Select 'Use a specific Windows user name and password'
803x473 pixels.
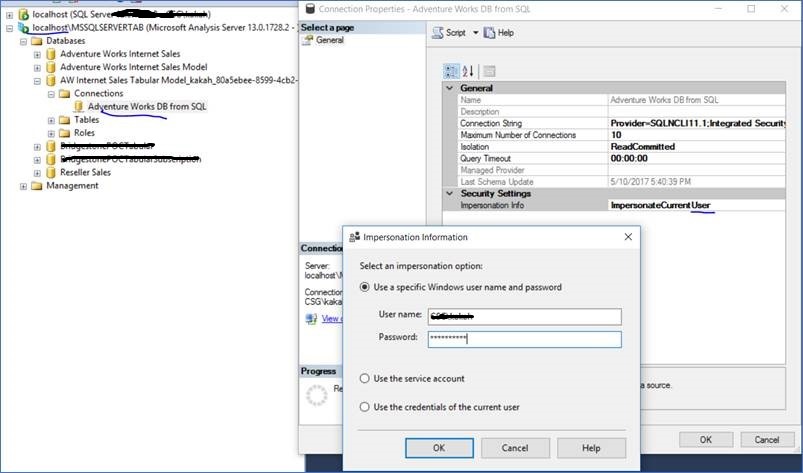pos(364,287)
